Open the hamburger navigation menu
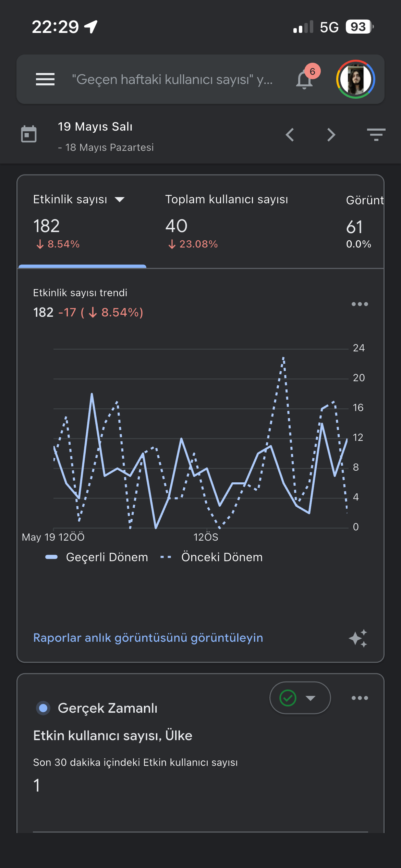Image resolution: width=401 pixels, height=868 pixels. 45,79
